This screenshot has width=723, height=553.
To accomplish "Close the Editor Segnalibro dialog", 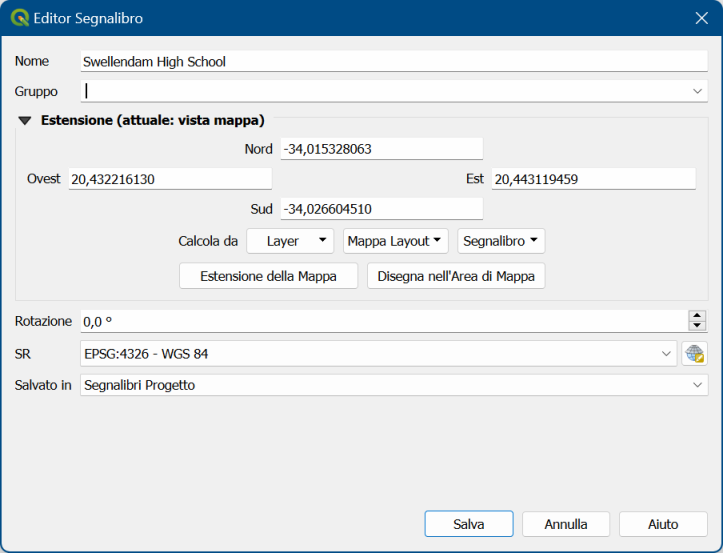I will click(x=701, y=18).
